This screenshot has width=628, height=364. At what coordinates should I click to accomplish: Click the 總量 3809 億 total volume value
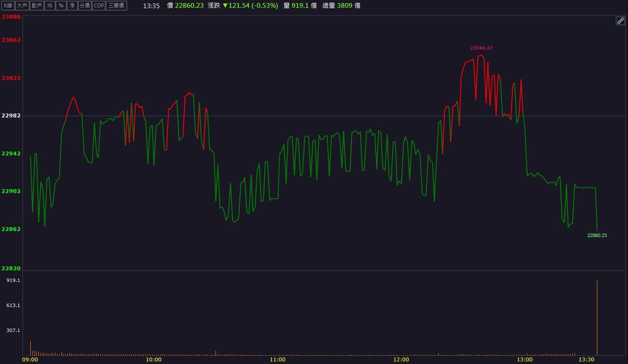click(x=342, y=6)
